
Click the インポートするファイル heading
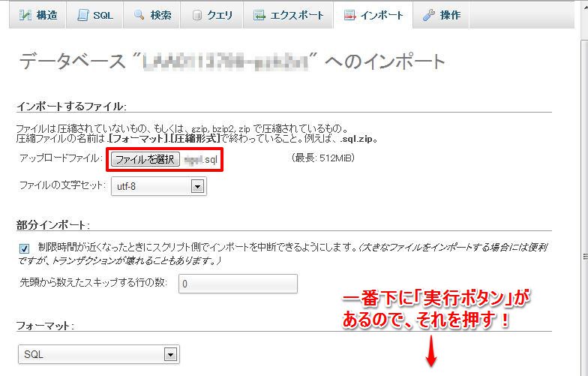[71, 107]
